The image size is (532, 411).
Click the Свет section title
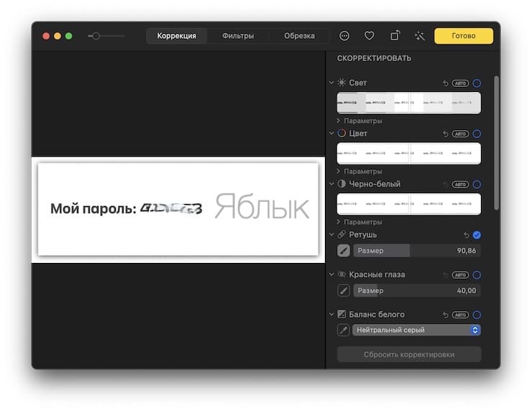357,83
